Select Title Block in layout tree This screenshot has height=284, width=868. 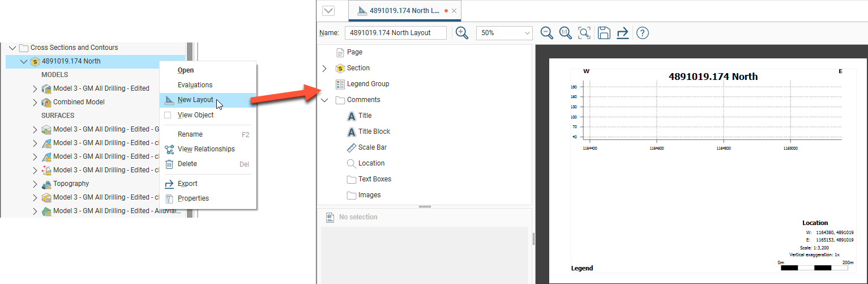pyautogui.click(x=374, y=132)
